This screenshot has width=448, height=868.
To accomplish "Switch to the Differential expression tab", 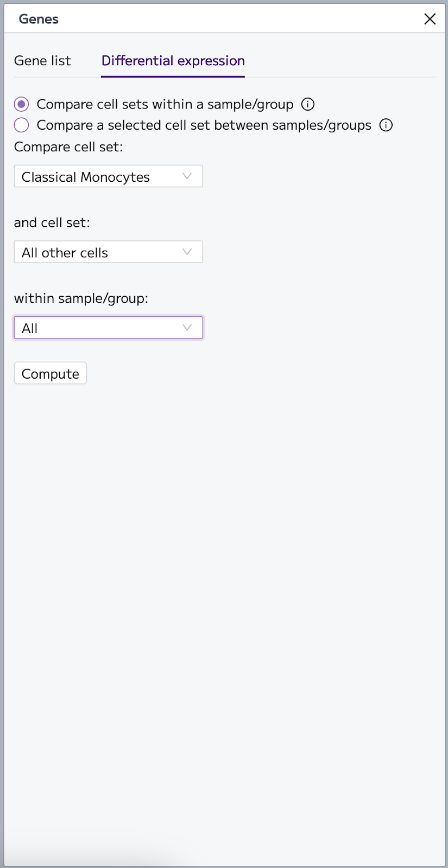I will [x=173, y=61].
